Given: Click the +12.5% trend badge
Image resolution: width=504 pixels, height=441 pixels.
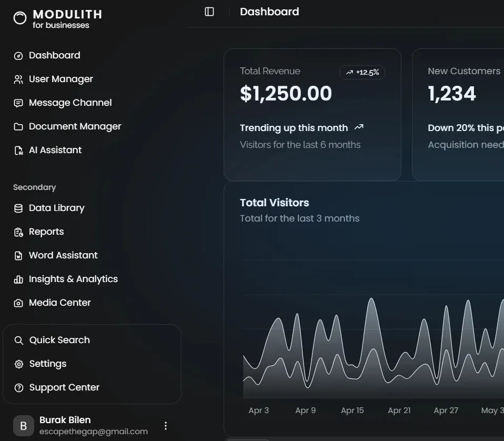Looking at the screenshot, I should coord(362,72).
